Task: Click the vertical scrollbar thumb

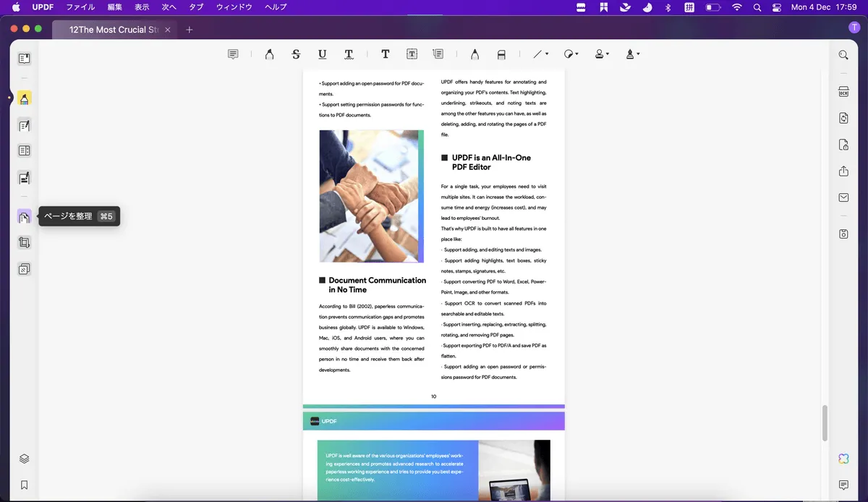Action: 825,422
